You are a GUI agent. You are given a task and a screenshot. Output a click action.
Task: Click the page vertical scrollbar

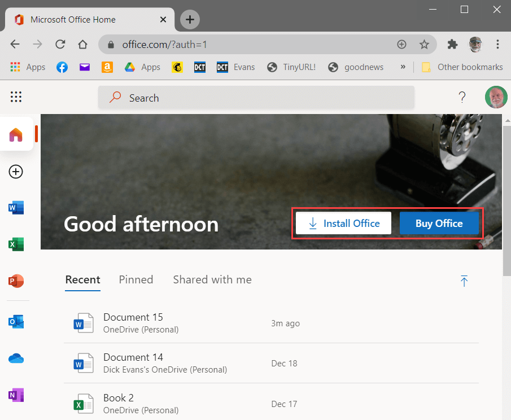(x=506, y=201)
